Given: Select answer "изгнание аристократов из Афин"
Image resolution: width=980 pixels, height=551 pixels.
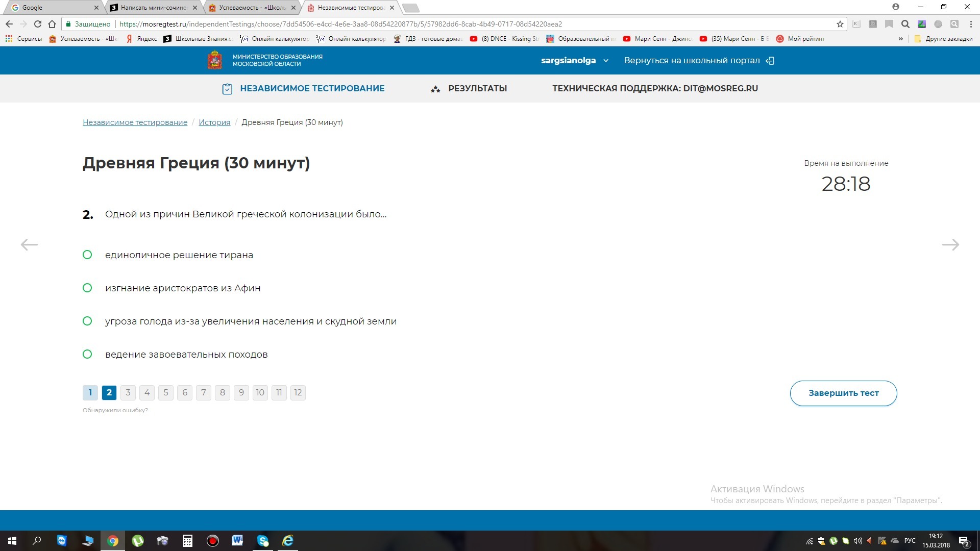Looking at the screenshot, I should [x=87, y=288].
